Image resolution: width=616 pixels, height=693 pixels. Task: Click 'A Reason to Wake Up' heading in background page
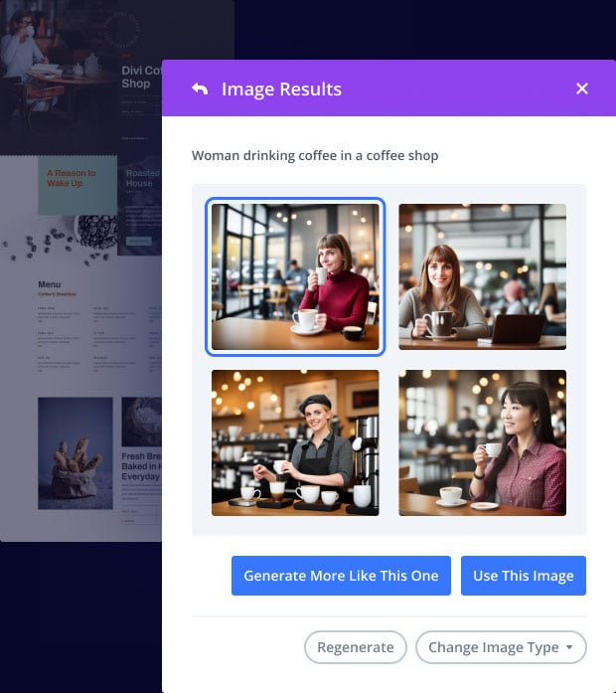[72, 178]
